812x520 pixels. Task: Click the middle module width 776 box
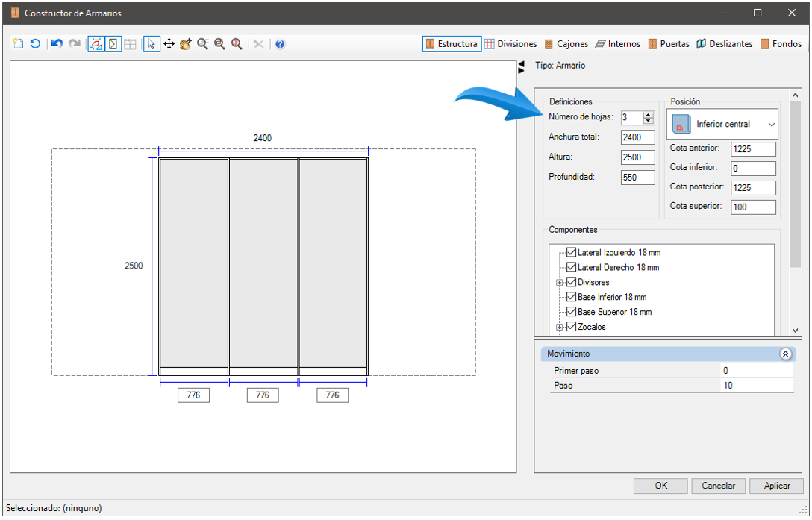pos(263,395)
